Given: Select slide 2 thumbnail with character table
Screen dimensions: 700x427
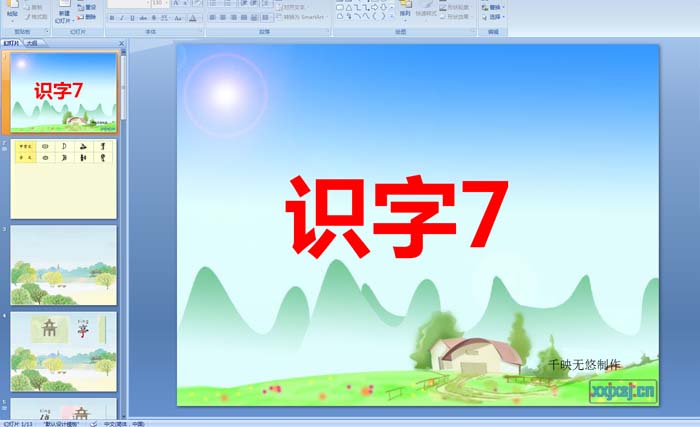Looking at the screenshot, I should point(64,179).
